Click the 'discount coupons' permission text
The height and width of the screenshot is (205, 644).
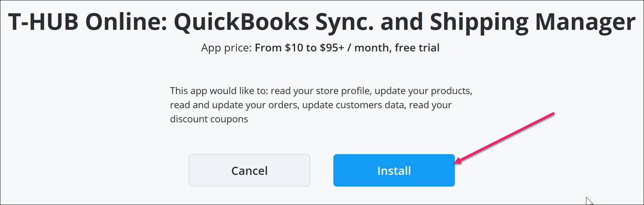pyautogui.click(x=209, y=119)
